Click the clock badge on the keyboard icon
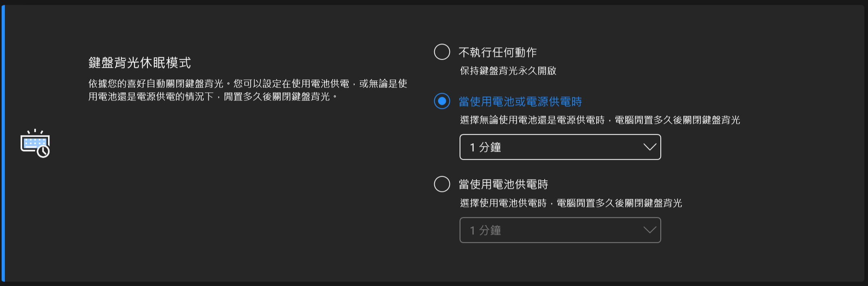The height and width of the screenshot is (286, 868). click(x=43, y=151)
